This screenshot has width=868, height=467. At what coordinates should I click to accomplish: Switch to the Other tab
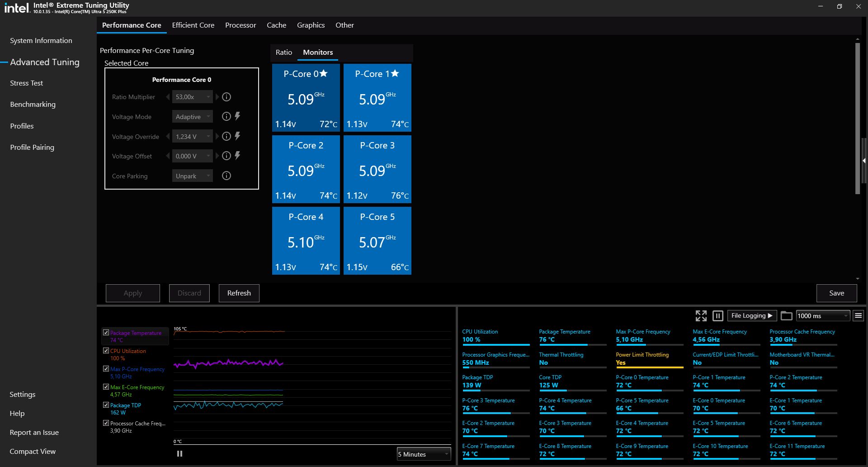[344, 25]
